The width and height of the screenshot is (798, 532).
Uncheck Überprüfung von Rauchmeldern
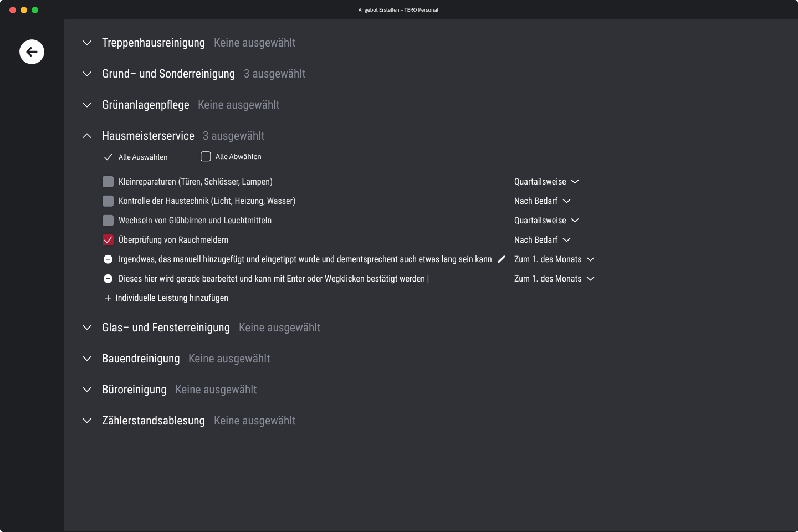108,240
